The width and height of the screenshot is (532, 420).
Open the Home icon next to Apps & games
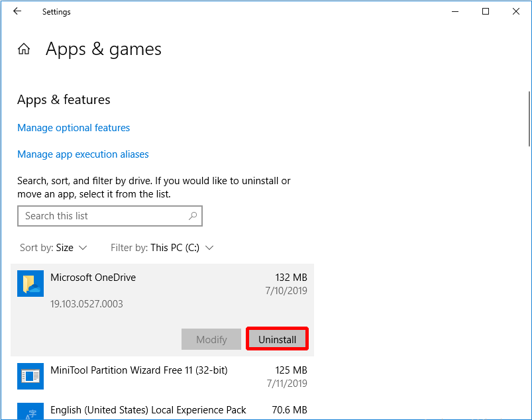point(24,49)
